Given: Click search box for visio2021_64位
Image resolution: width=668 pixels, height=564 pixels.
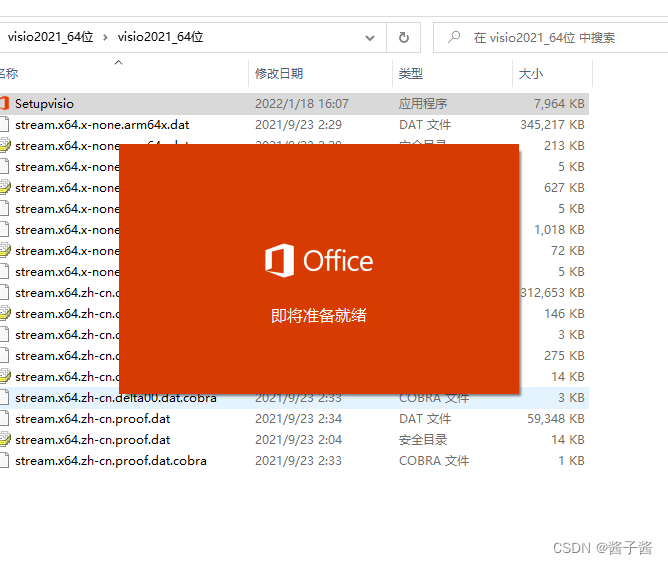Looking at the screenshot, I should [550, 37].
